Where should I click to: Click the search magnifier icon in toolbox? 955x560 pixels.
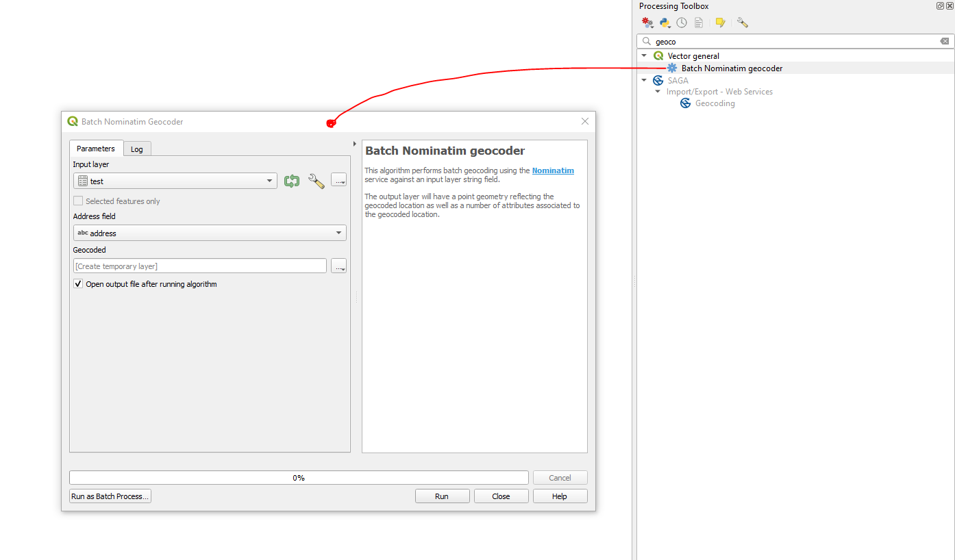tap(646, 41)
